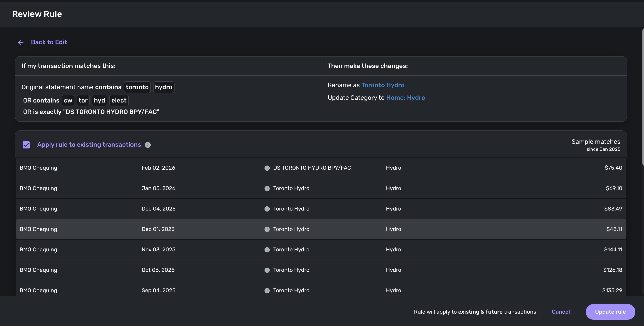Click the 'toronto' keyword chip
This screenshot has width=644, height=326.
137,87
